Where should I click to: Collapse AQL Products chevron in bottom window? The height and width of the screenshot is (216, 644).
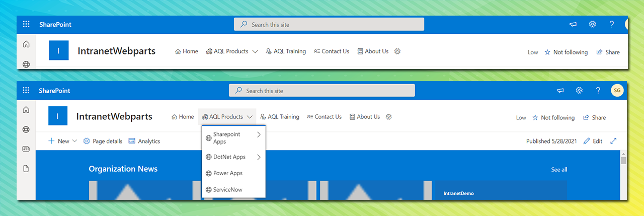point(250,117)
